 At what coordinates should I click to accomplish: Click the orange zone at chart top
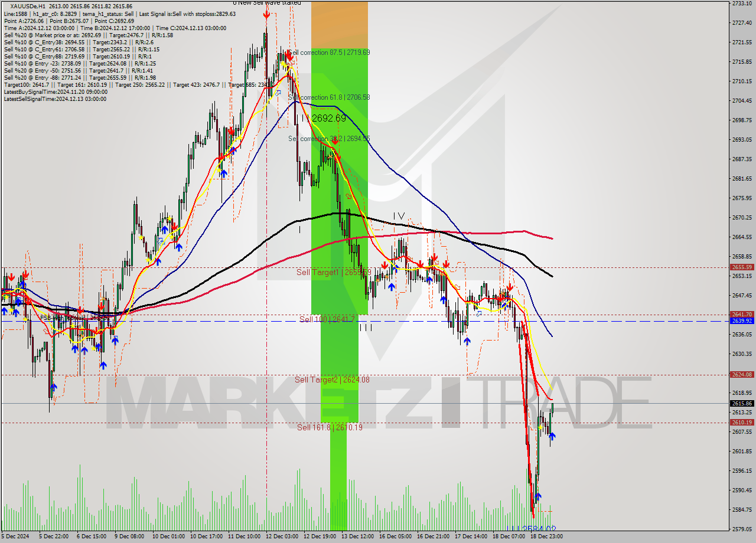pos(340,24)
